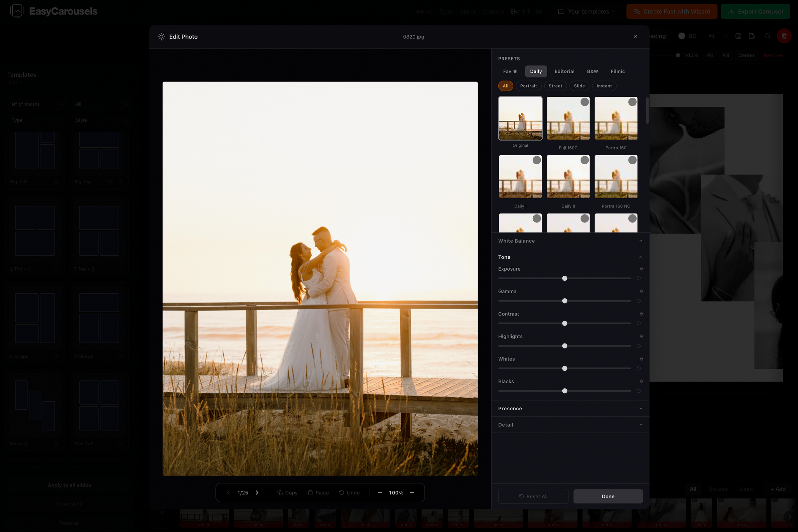
Task: Click Create Fast with Wizard
Action: click(x=672, y=12)
